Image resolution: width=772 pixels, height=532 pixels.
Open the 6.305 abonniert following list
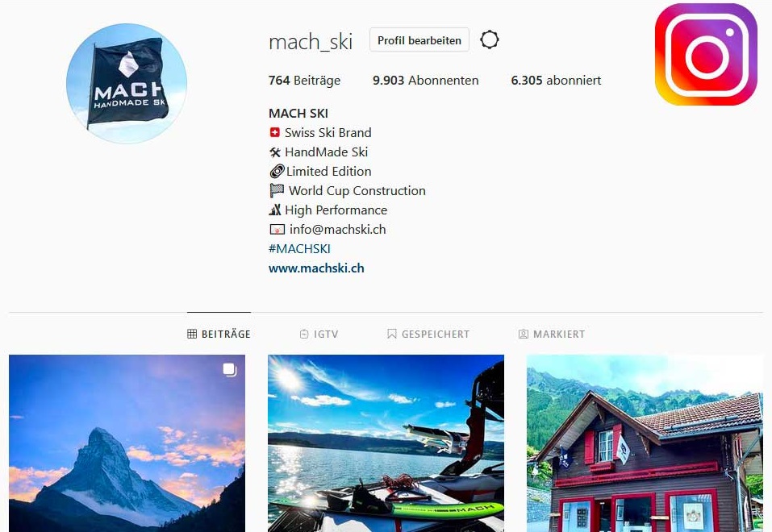[556, 81]
